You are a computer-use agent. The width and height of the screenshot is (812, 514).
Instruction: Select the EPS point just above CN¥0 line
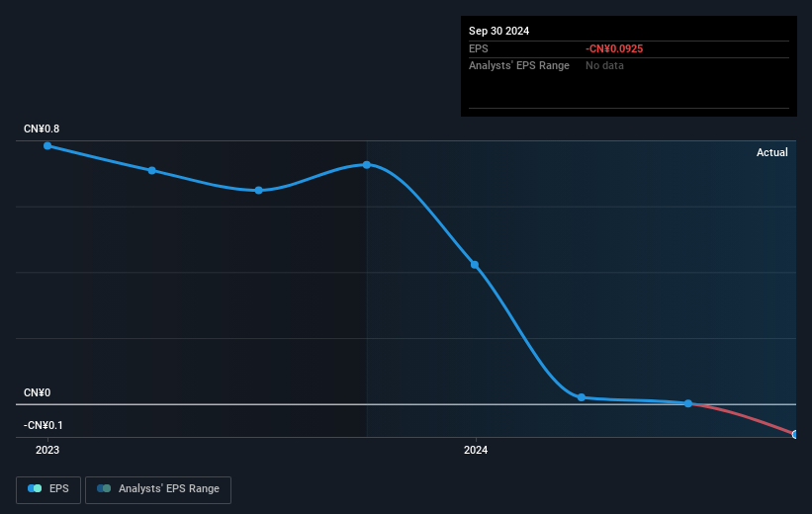pyautogui.click(x=582, y=397)
